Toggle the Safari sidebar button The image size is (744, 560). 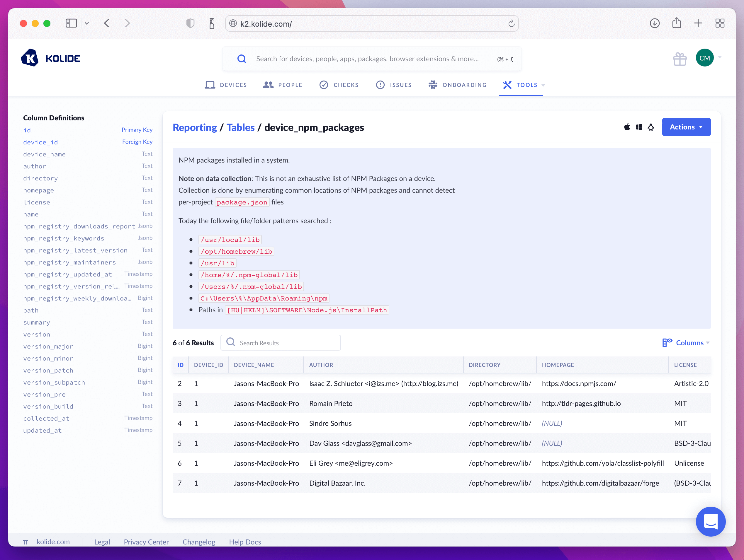click(71, 23)
